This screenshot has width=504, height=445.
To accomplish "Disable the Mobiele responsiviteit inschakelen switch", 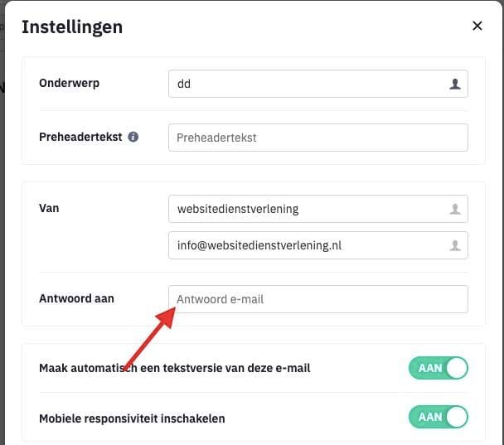I will 438,417.
